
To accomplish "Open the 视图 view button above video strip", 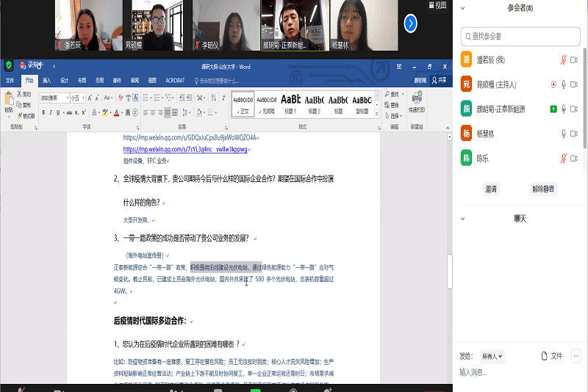I will [437, 5].
